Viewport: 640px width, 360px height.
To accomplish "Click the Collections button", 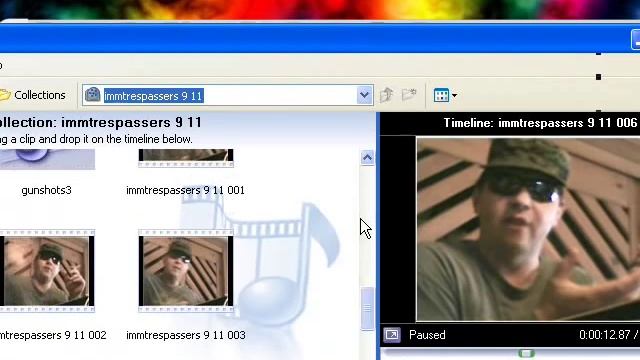I will pyautogui.click(x=33, y=95).
